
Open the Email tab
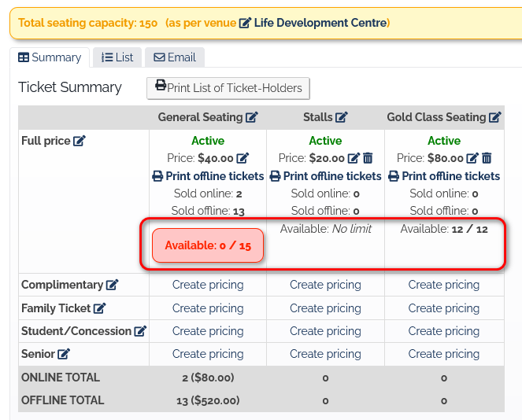click(174, 57)
